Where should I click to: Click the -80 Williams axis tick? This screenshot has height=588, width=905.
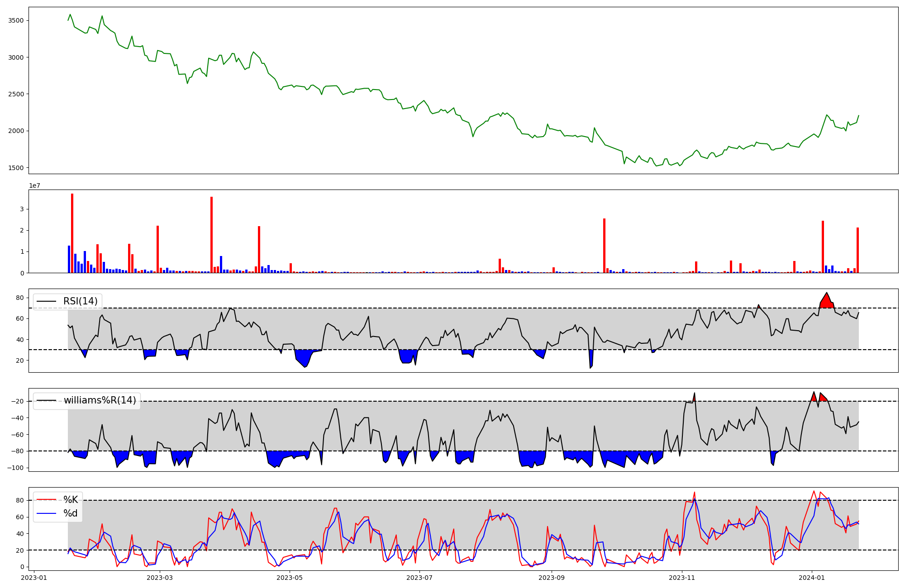click(16, 451)
